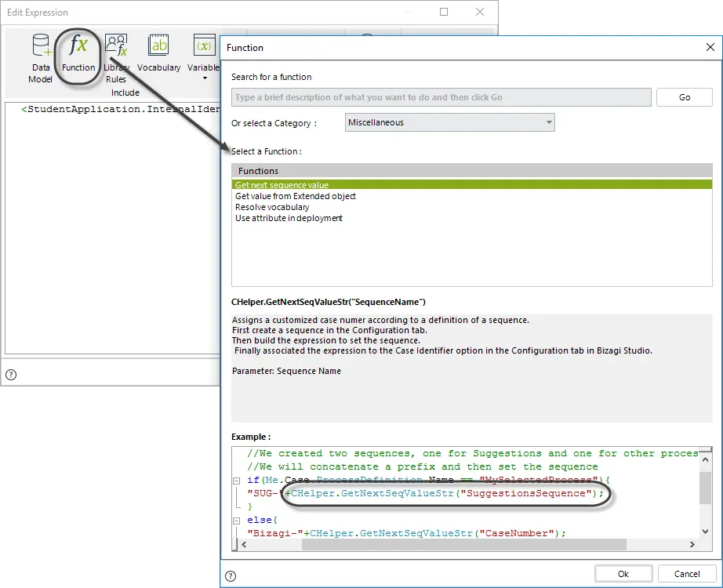Screen dimensions: 723x588
Task: Click the StudentApplication expression text in editor
Action: (121, 109)
